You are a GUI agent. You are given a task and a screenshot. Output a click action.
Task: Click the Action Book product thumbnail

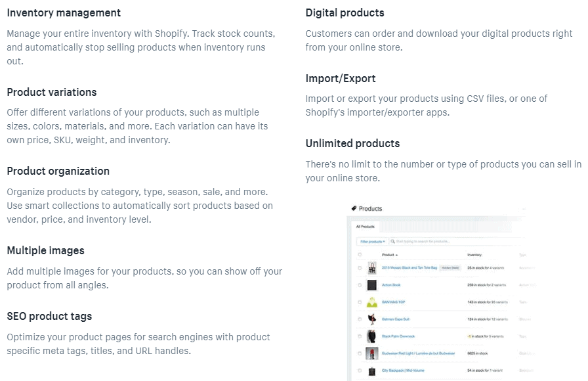point(373,284)
